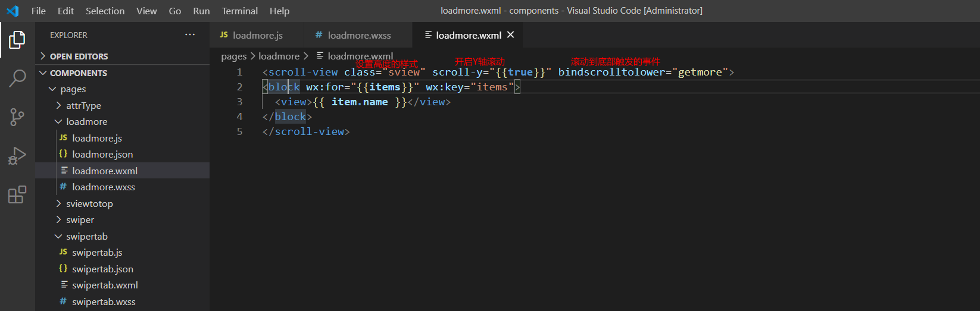The width and height of the screenshot is (980, 311).
Task: Open loadmore.js from the file tree
Action: [x=97, y=138]
